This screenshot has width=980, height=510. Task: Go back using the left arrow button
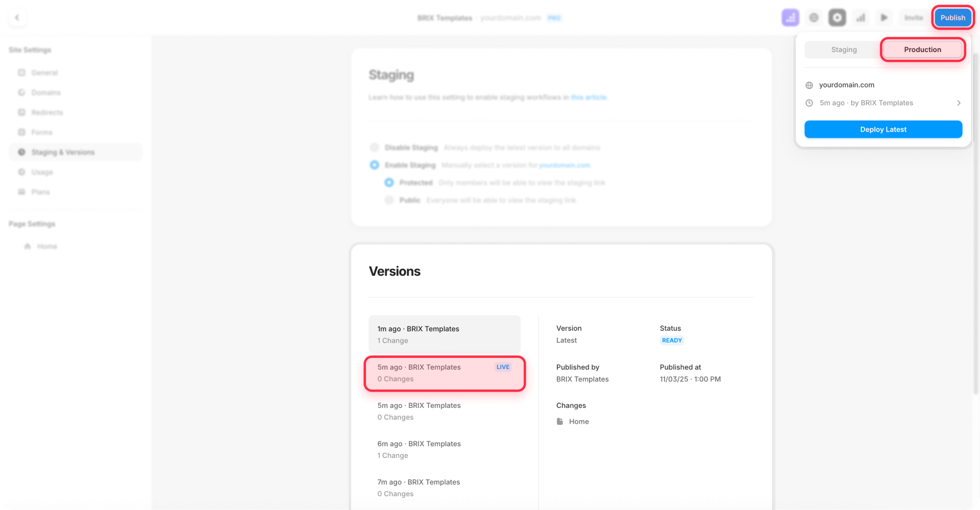17,17
